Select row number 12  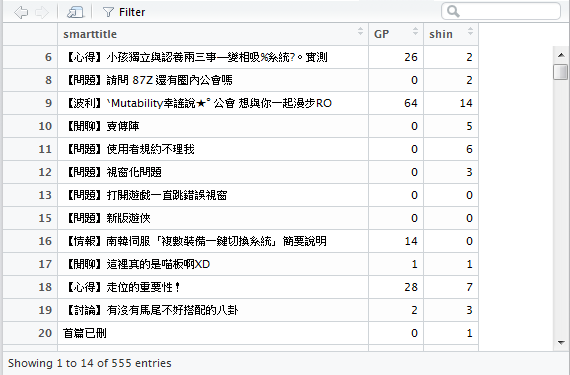click(x=45, y=172)
